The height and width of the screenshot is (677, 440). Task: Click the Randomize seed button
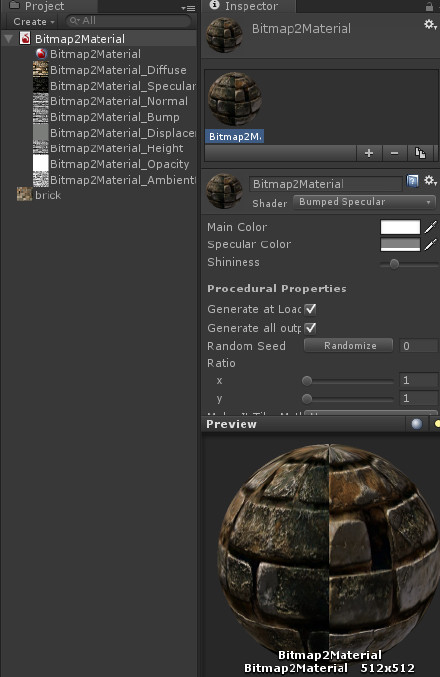pyautogui.click(x=349, y=345)
